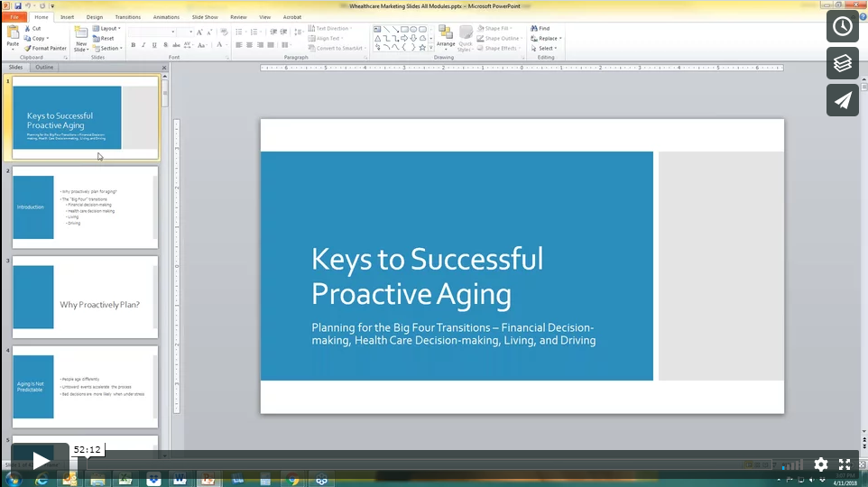
Task: Open the Select dropdown in Editing
Action: pos(548,48)
